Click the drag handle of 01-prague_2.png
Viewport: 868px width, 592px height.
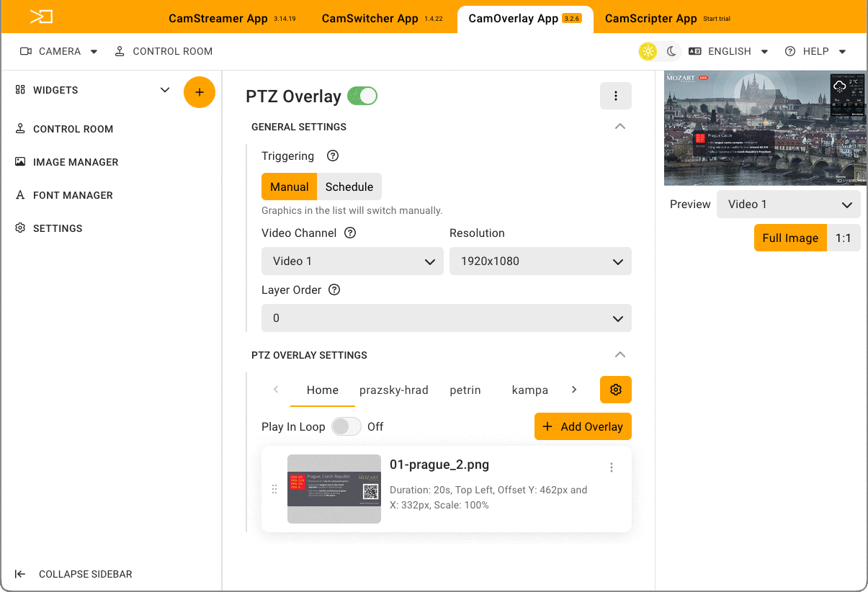(x=274, y=489)
